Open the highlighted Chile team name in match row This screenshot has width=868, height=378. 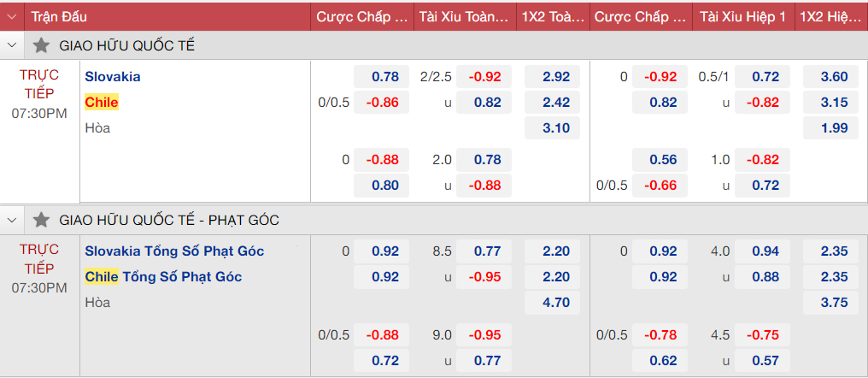(102, 103)
